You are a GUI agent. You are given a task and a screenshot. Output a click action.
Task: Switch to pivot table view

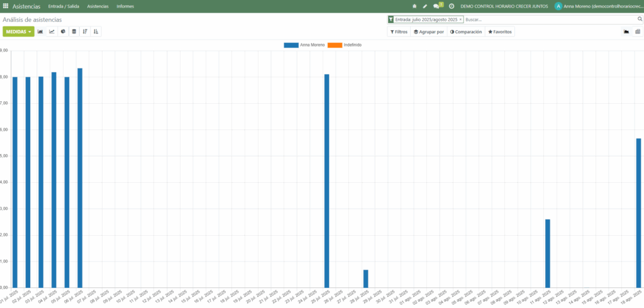coord(637,31)
